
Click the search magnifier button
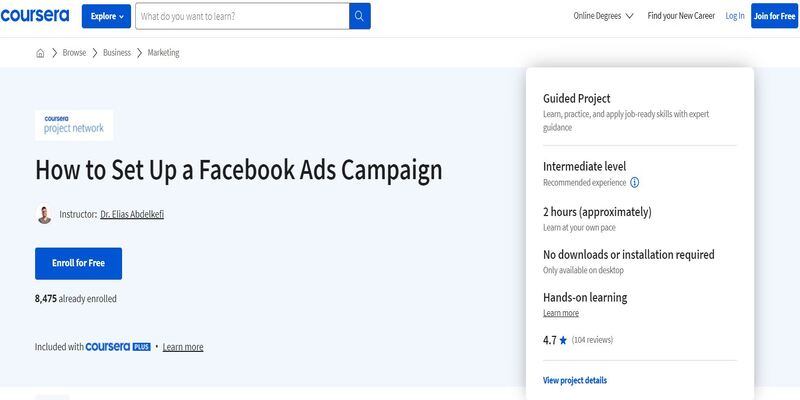[x=360, y=16]
